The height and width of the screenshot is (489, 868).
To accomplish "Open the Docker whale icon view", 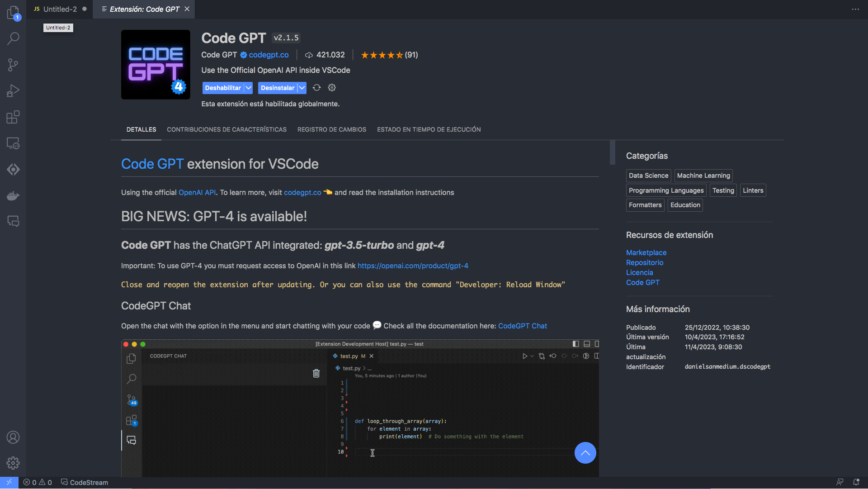I will click(13, 195).
